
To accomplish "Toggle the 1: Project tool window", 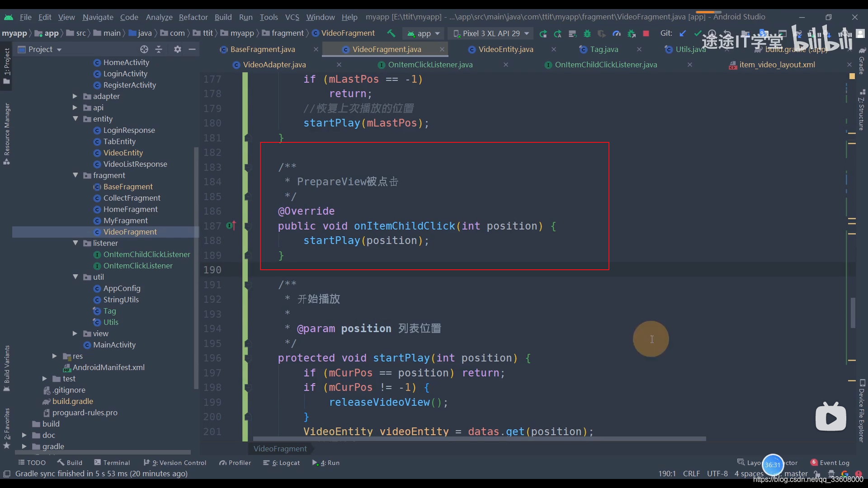I will (x=7, y=66).
